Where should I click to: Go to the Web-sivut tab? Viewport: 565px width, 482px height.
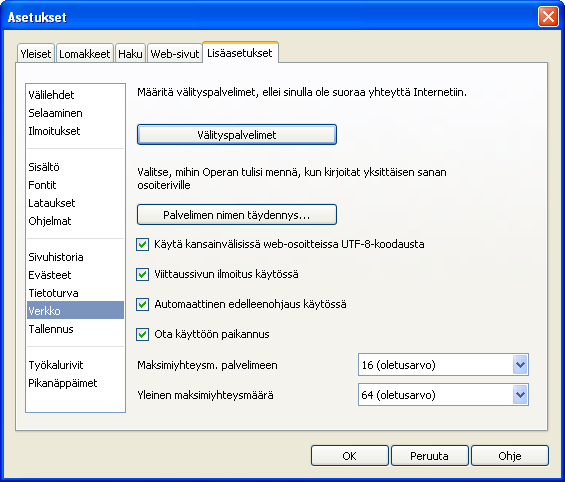coord(175,54)
